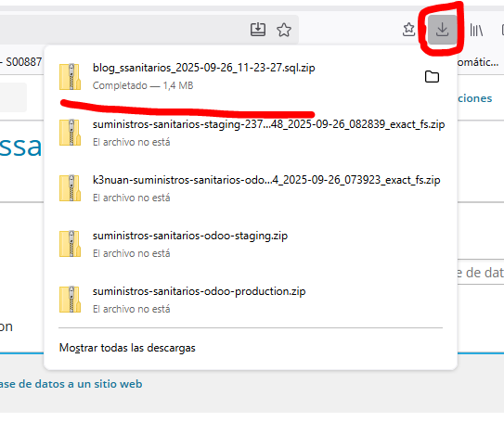Click the install page as app icon
The width and height of the screenshot is (504, 422).
[x=258, y=30]
